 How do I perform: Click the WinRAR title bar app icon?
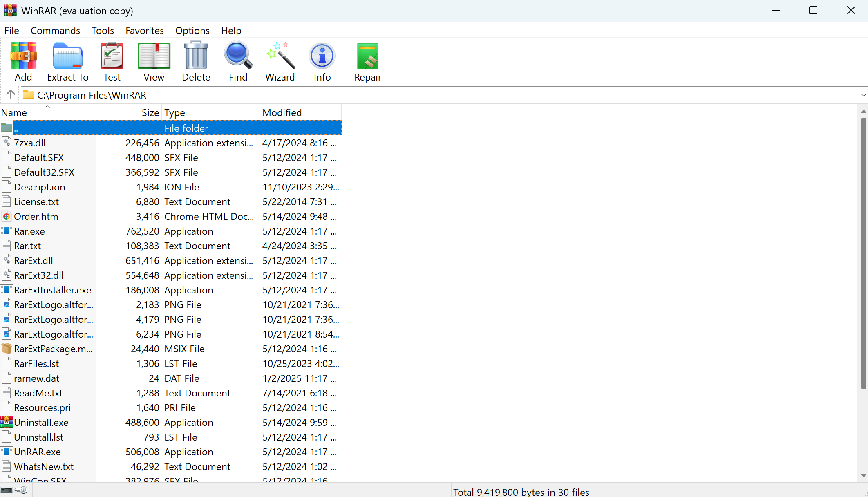pos(10,10)
